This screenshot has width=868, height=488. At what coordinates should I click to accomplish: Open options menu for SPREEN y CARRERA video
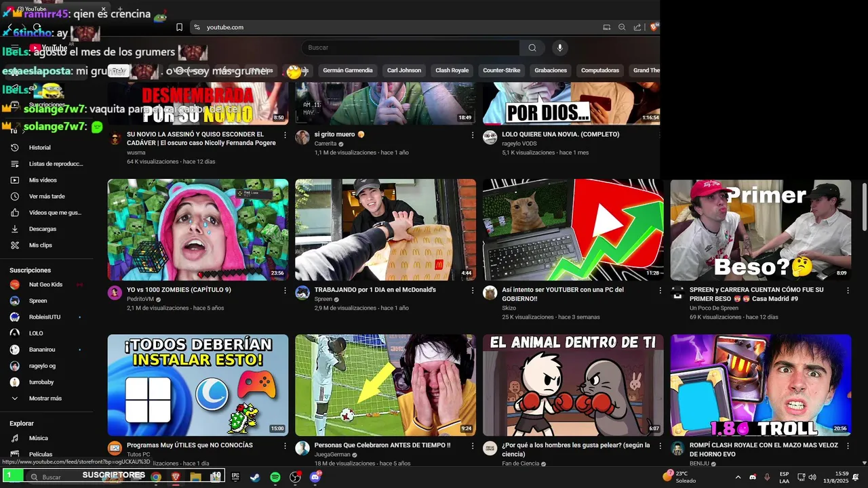848,290
